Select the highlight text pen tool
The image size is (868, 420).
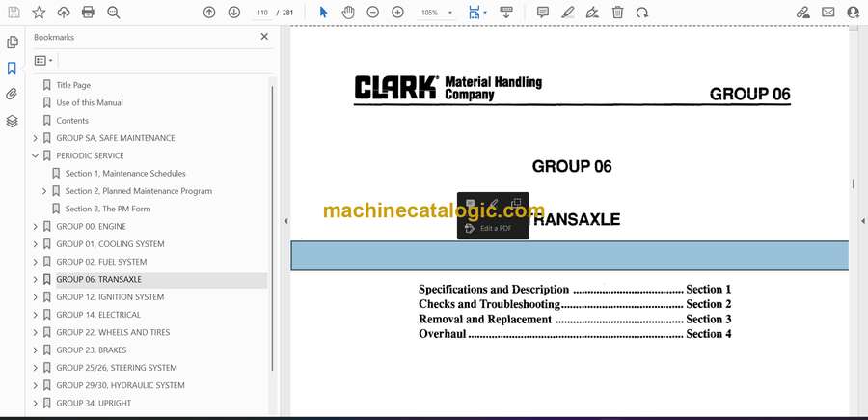[568, 13]
